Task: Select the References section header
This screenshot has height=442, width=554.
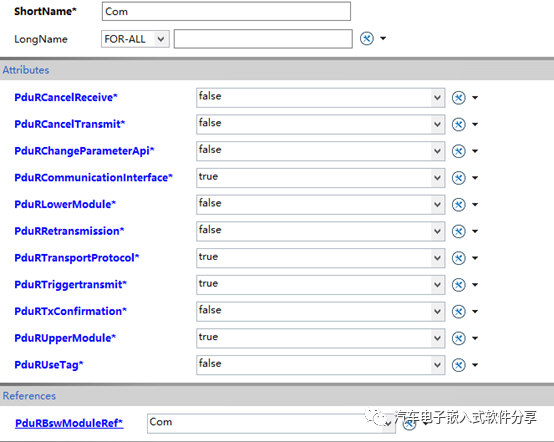Action: click(277, 396)
